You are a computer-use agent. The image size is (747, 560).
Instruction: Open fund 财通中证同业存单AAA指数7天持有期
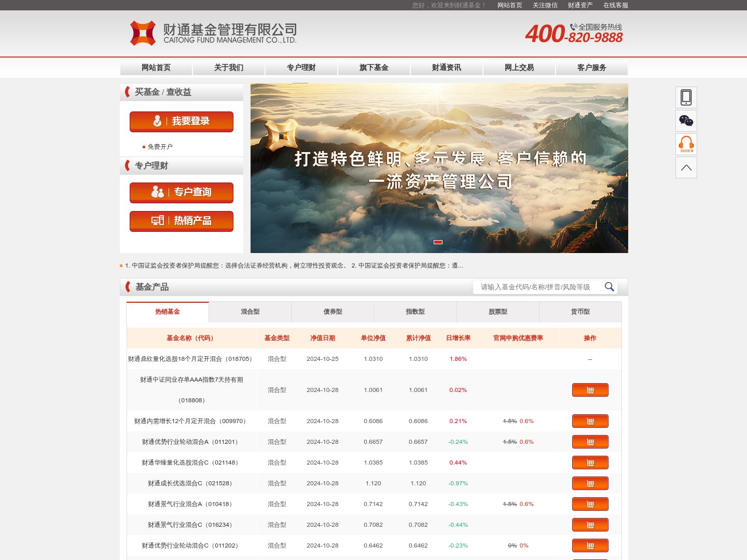coord(191,390)
